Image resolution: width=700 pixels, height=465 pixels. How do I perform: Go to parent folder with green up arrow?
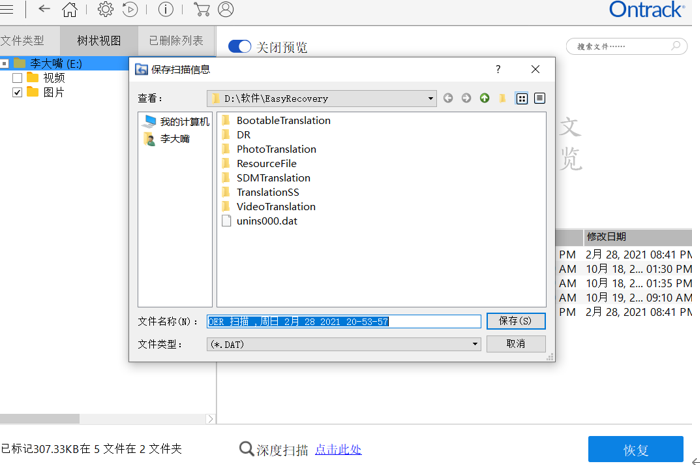coord(484,98)
